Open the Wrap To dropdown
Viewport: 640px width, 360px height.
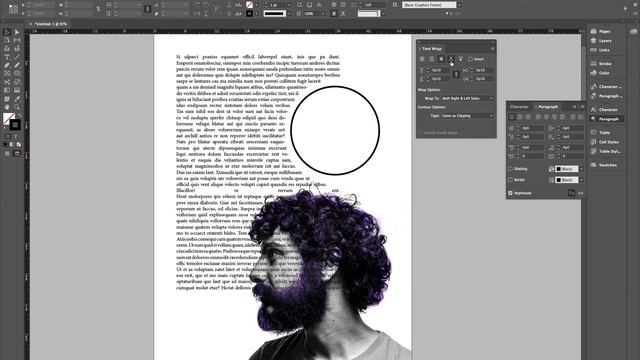pyautogui.click(x=468, y=98)
